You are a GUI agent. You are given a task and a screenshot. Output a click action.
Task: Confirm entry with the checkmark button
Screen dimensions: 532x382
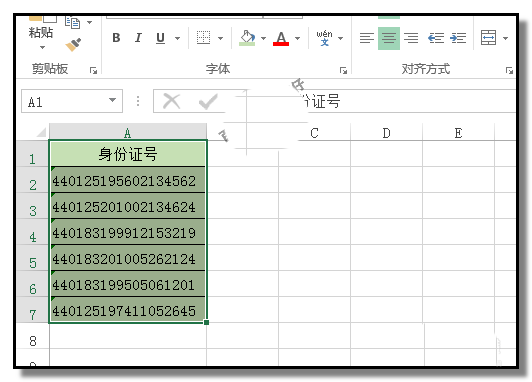(x=208, y=101)
